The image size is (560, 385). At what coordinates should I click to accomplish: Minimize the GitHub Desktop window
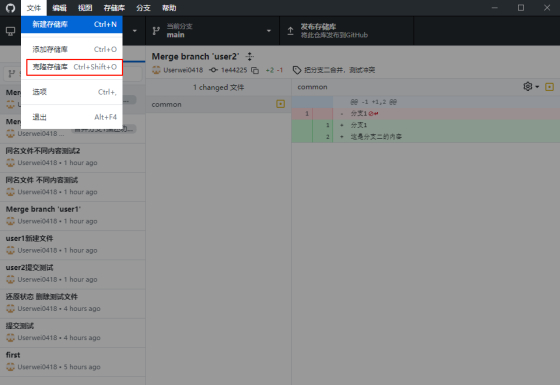495,8
